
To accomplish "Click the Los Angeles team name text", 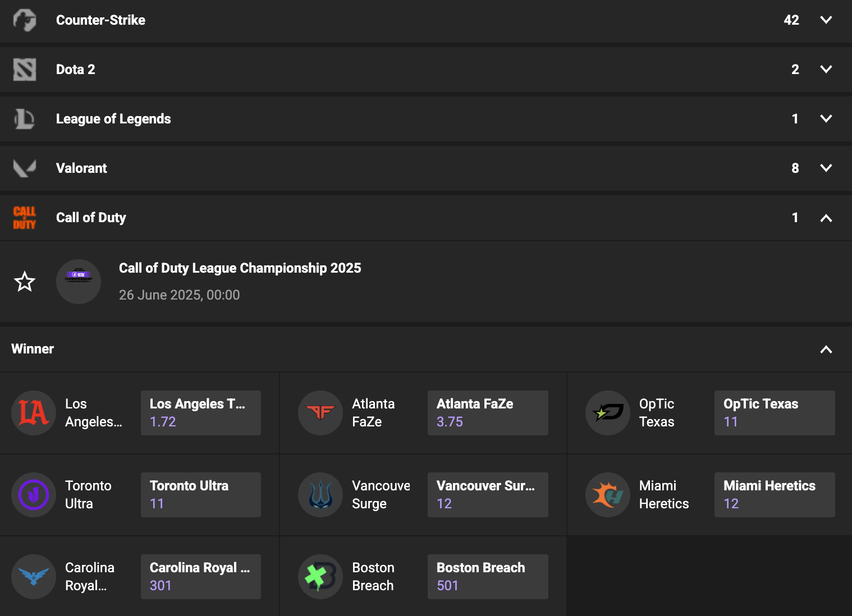I will click(93, 413).
